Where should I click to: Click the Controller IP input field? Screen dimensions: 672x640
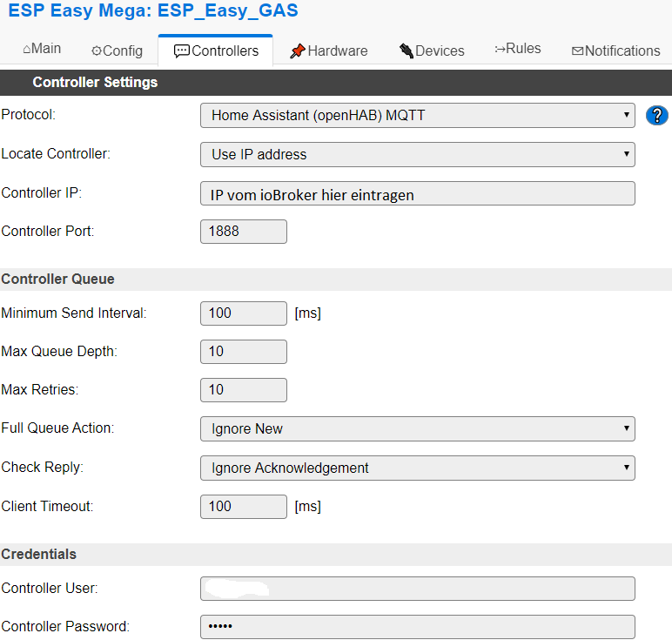(417, 193)
